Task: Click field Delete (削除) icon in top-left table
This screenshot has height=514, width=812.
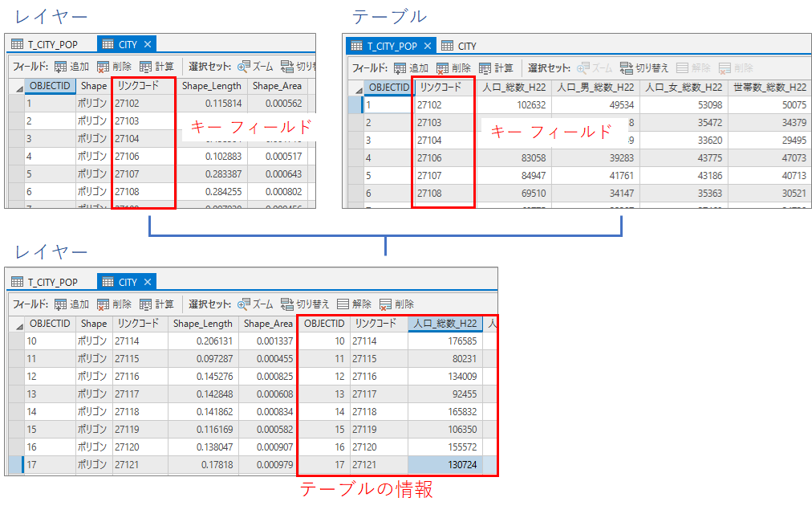Action: pyautogui.click(x=104, y=67)
